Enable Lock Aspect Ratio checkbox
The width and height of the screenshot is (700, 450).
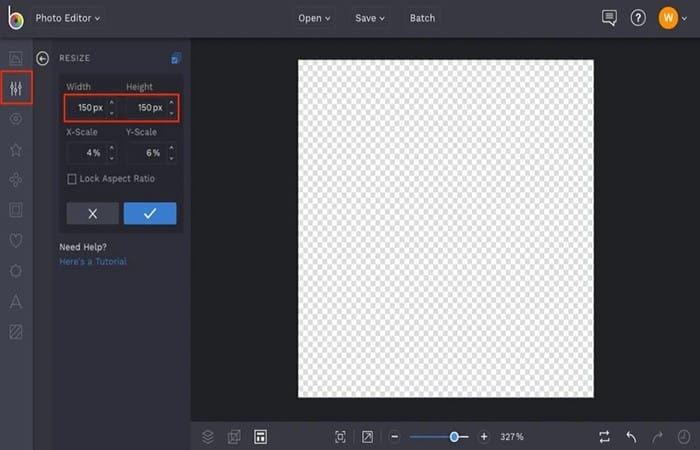pos(71,179)
